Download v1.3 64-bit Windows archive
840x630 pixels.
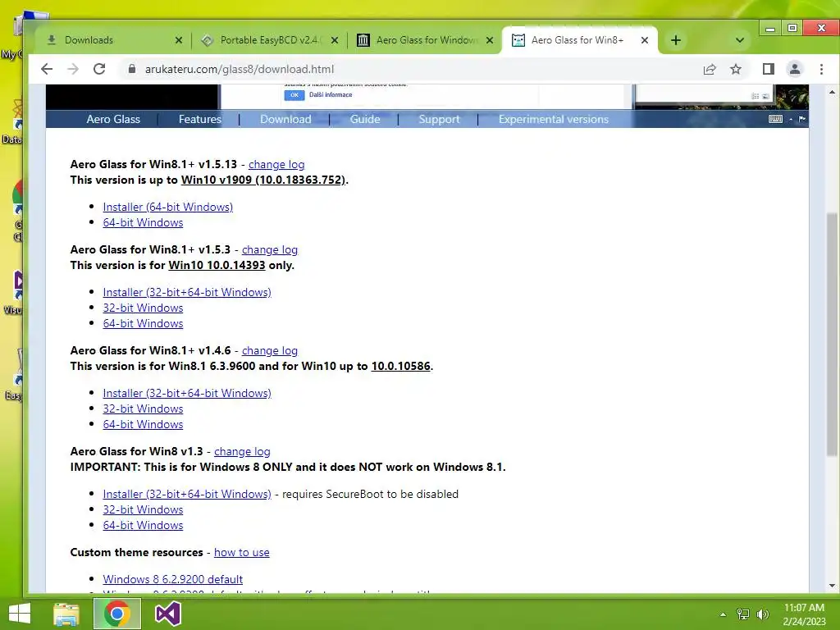pos(143,524)
